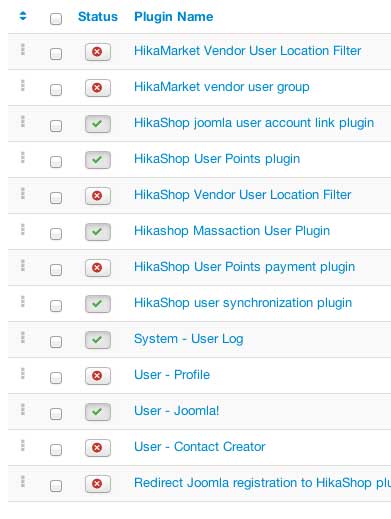
Task: Tick the HikaShop User Points plugin checkbox
Action: pyautogui.click(x=56, y=162)
